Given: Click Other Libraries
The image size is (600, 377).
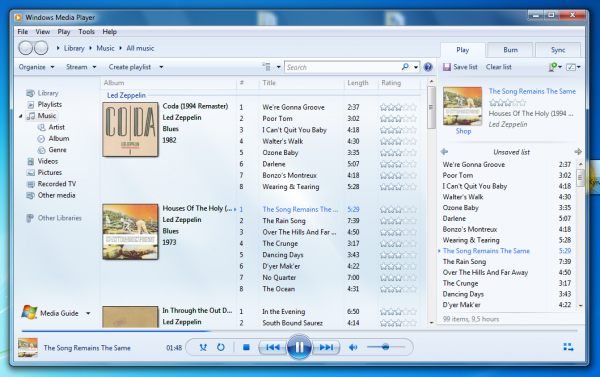Looking at the screenshot, I should click(x=54, y=218).
